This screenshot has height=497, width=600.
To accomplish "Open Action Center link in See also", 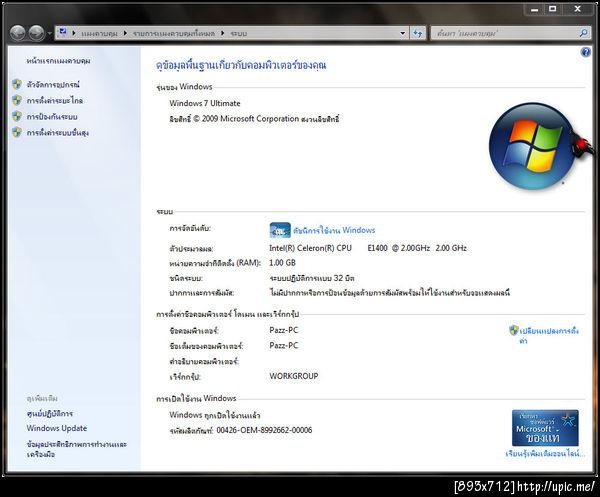I will click(x=50, y=414).
